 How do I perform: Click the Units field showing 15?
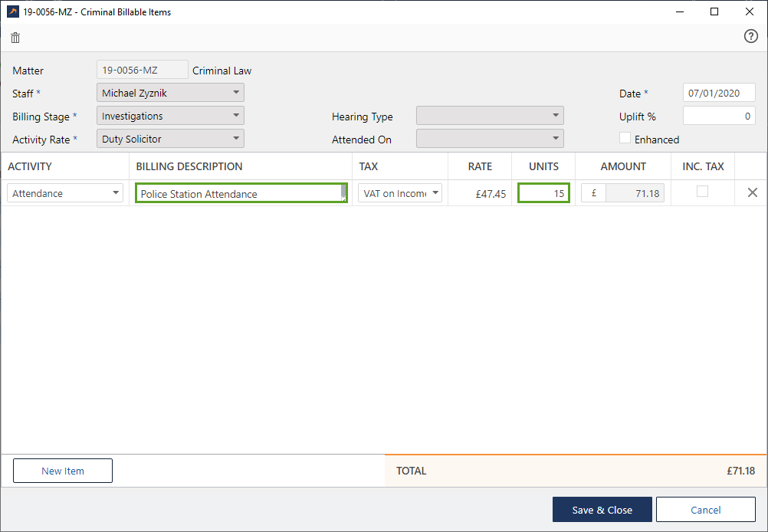[x=543, y=193]
